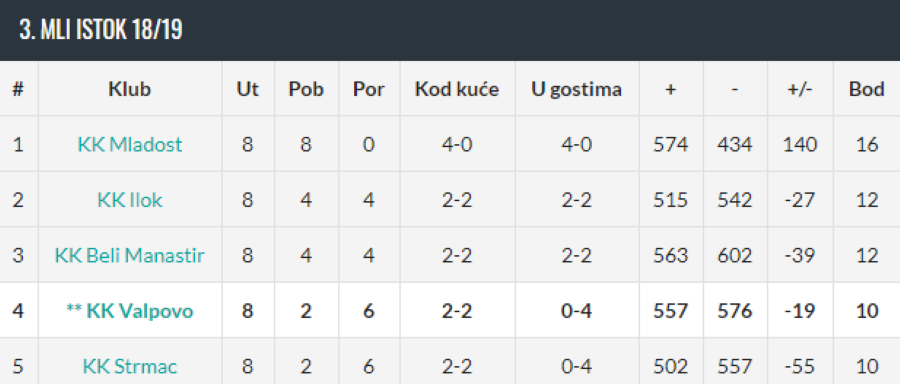Click the U gostima column header

tap(576, 90)
